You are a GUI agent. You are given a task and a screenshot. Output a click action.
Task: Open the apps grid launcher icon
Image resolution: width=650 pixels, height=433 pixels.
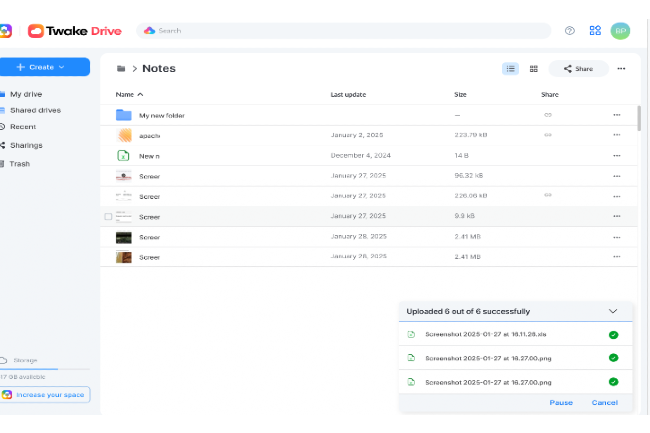[x=595, y=31]
